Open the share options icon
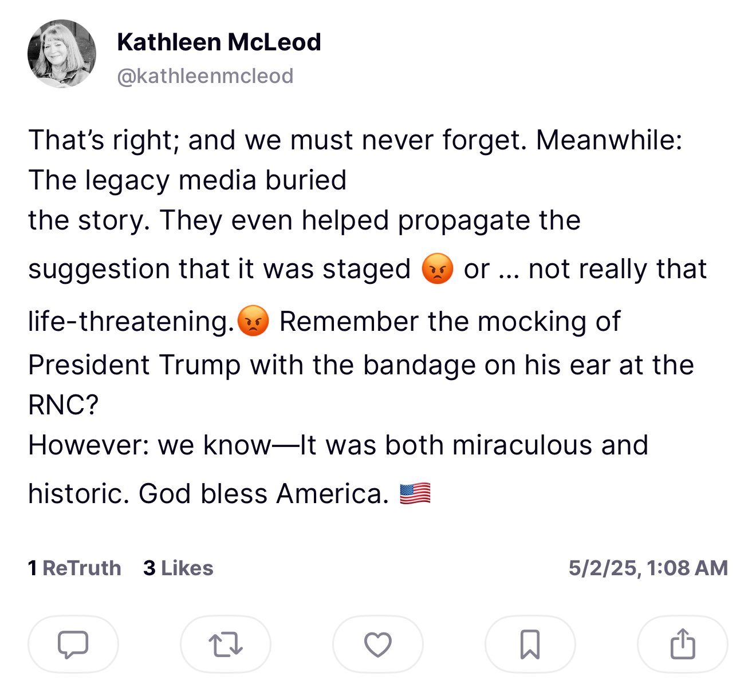This screenshot has width=756, height=700. (683, 644)
